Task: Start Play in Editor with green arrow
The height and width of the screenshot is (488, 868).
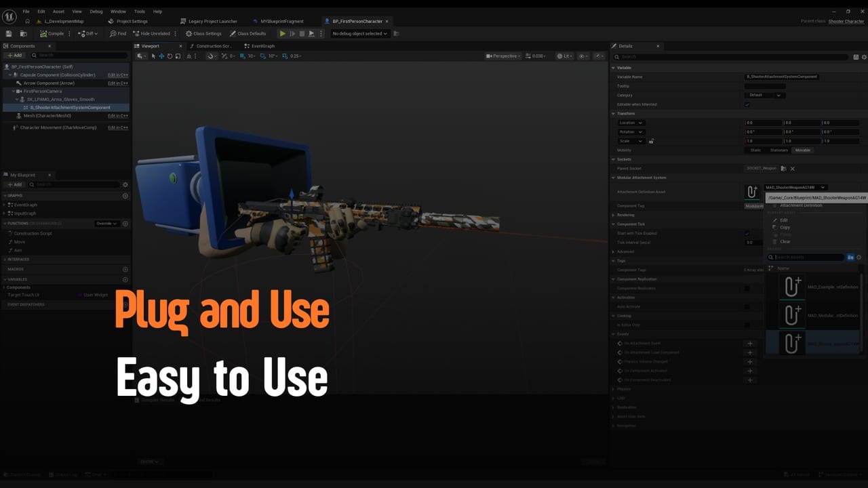Action: [283, 33]
